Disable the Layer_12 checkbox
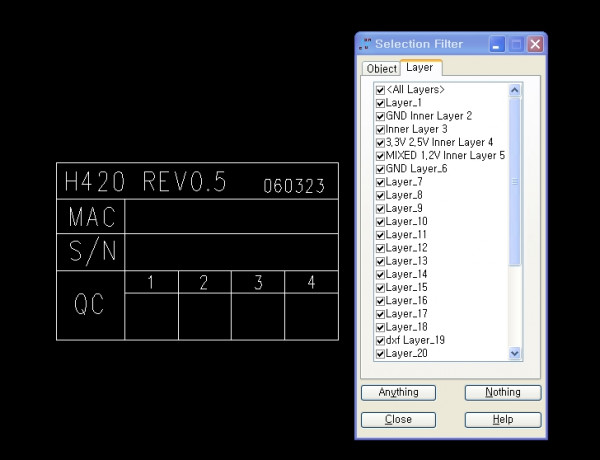The width and height of the screenshot is (600, 460). (x=380, y=248)
